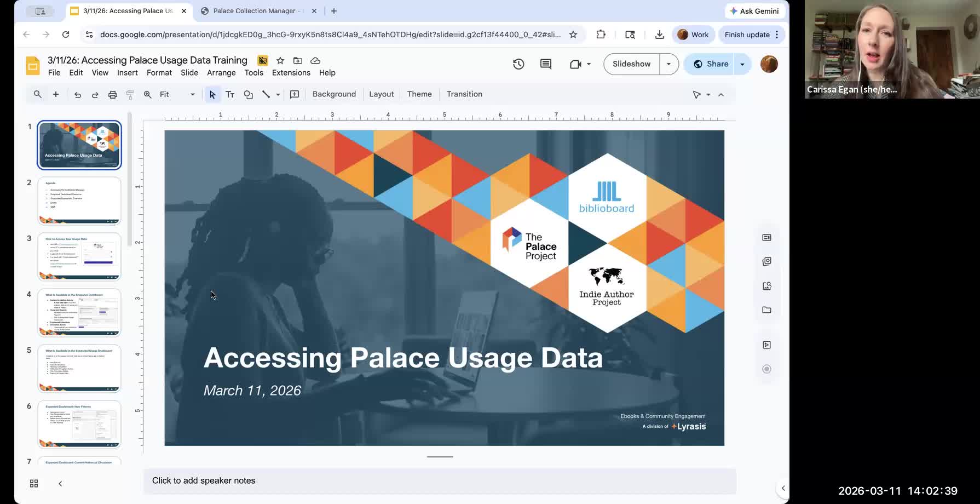Star this presentation

pyautogui.click(x=280, y=60)
